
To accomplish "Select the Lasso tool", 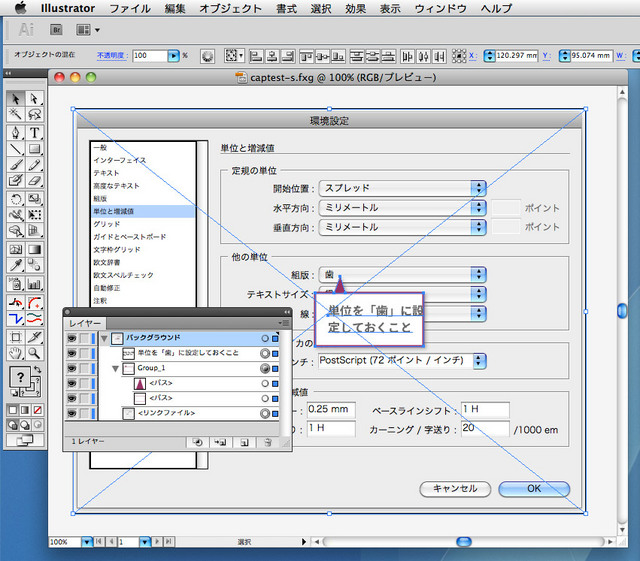I will click(34, 114).
